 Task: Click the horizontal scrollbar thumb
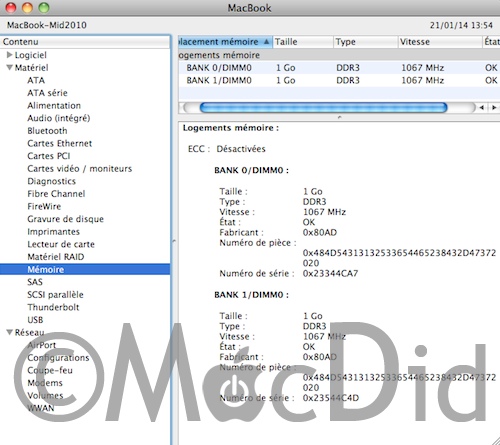coord(323,107)
